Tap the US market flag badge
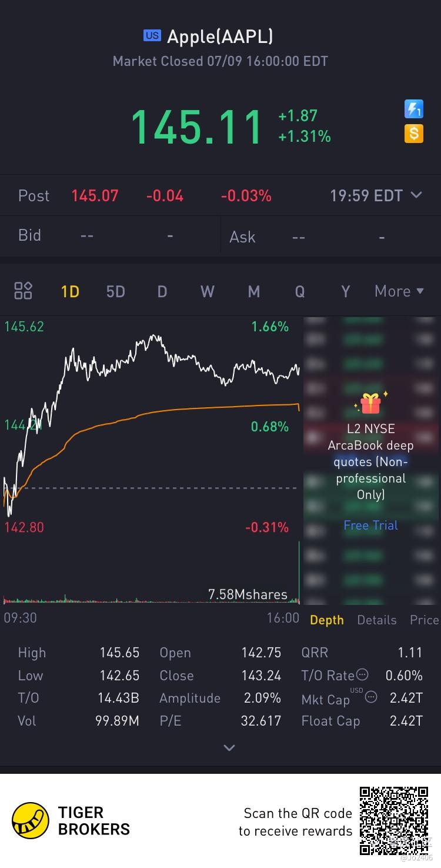This screenshot has width=441, height=868. [x=152, y=36]
